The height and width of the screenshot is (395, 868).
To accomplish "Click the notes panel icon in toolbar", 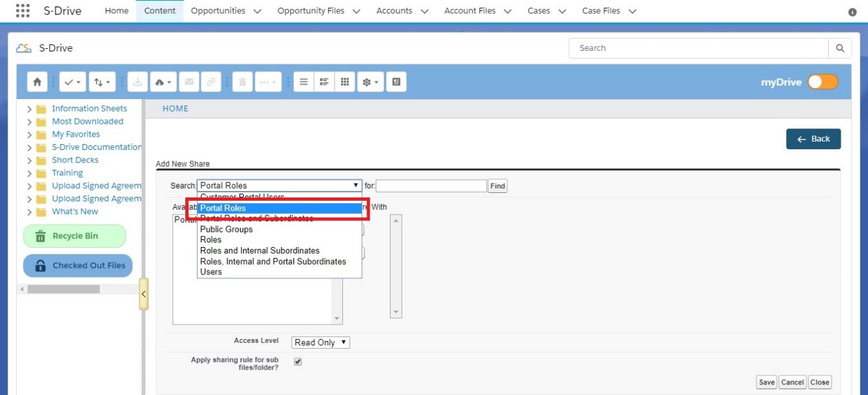I will click(x=396, y=82).
